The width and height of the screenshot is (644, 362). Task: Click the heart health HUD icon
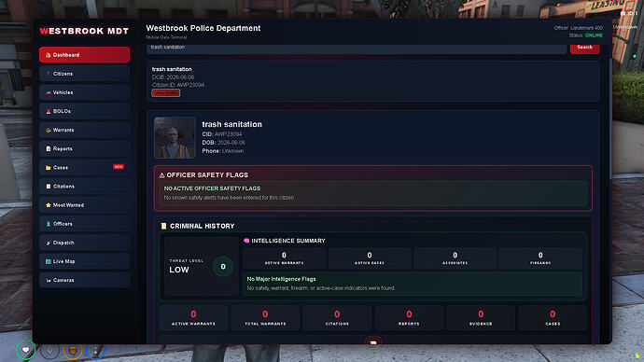pos(25,350)
